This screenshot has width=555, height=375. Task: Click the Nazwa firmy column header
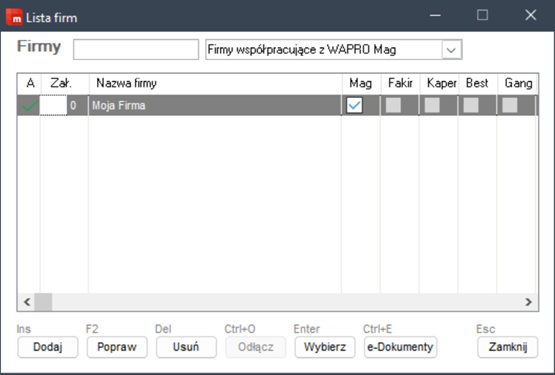click(x=215, y=84)
